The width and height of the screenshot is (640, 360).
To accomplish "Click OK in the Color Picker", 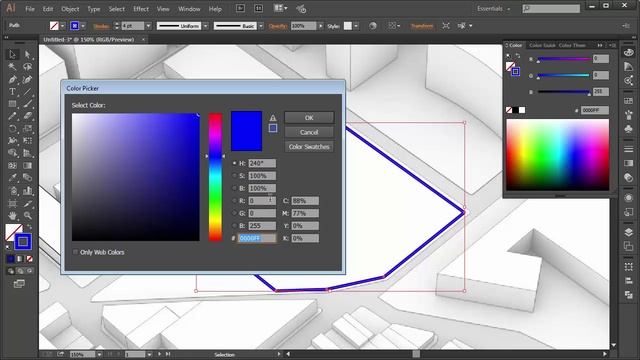I will click(x=309, y=118).
